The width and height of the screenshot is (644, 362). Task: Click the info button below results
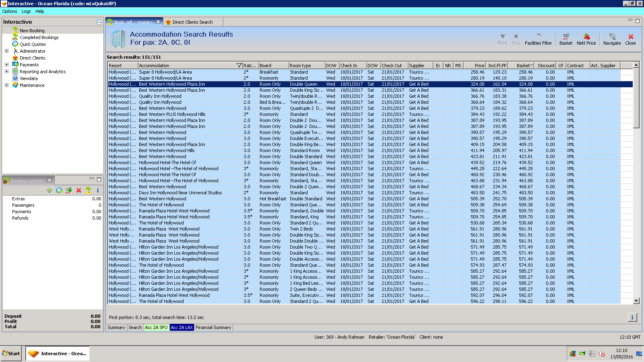click(x=632, y=317)
